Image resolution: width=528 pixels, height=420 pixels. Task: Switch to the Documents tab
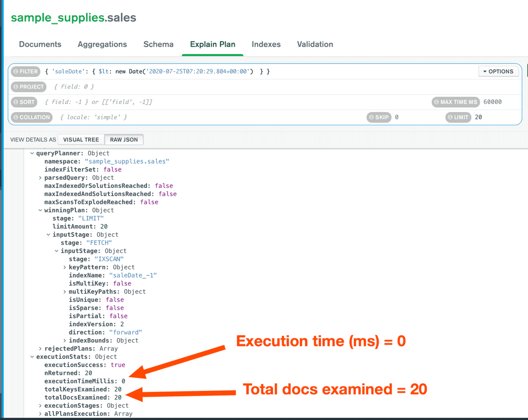tap(40, 44)
